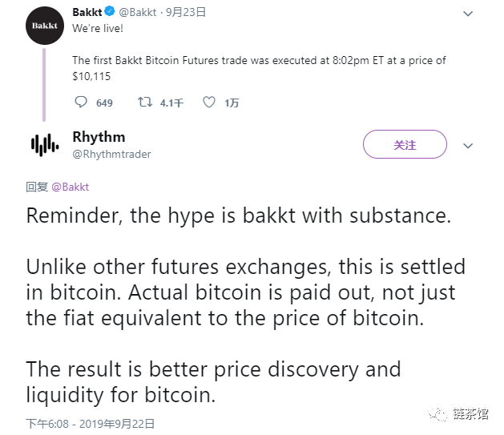
Task: Click the 1万 likes count
Action: point(232,103)
